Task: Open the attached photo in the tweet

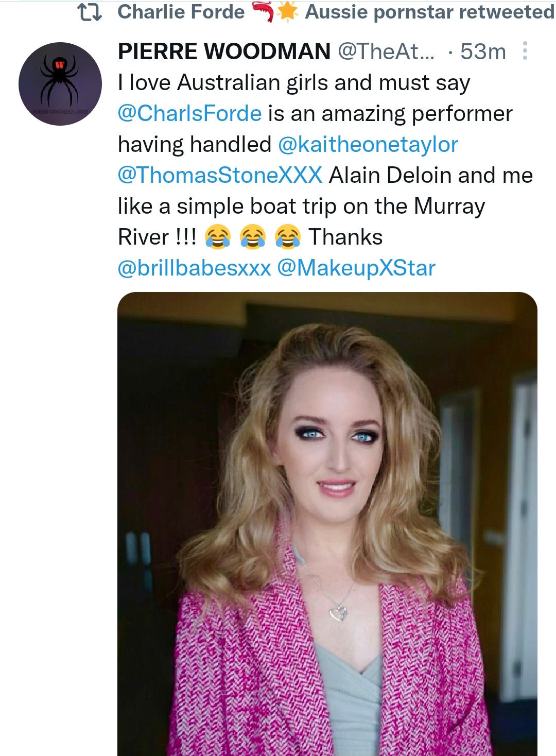Action: 327,523
